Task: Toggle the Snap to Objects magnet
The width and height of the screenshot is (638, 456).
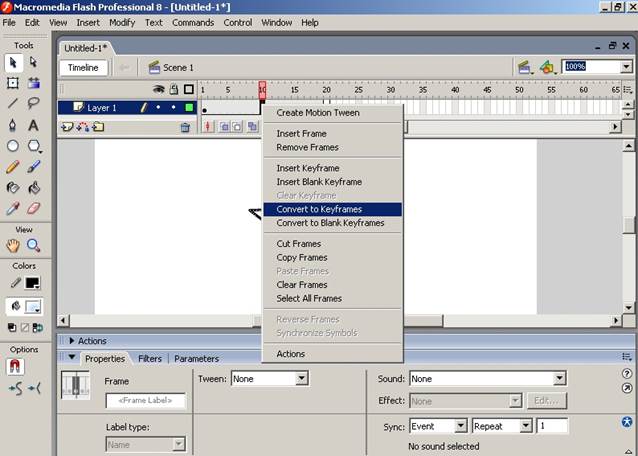Action: tap(15, 367)
